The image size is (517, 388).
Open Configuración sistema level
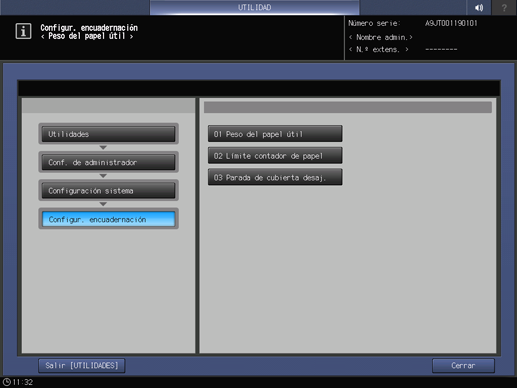coord(108,191)
